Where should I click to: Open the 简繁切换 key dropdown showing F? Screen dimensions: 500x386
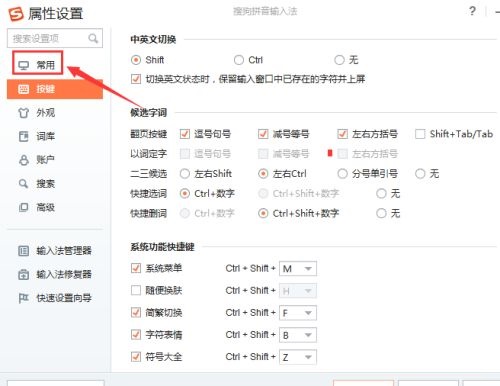[298, 313]
